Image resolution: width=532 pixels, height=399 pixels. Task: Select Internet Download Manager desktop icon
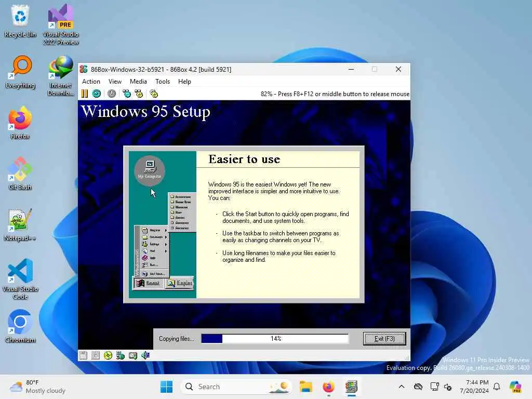(61, 76)
